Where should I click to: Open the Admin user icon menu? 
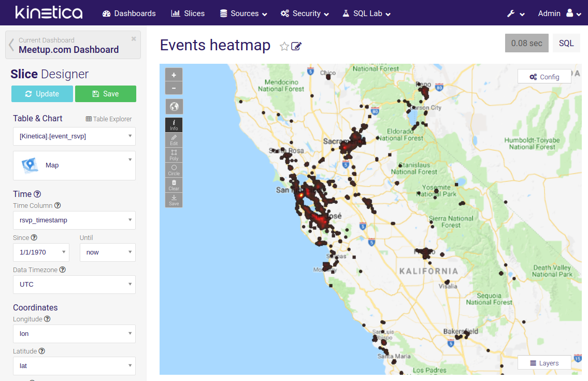point(573,13)
